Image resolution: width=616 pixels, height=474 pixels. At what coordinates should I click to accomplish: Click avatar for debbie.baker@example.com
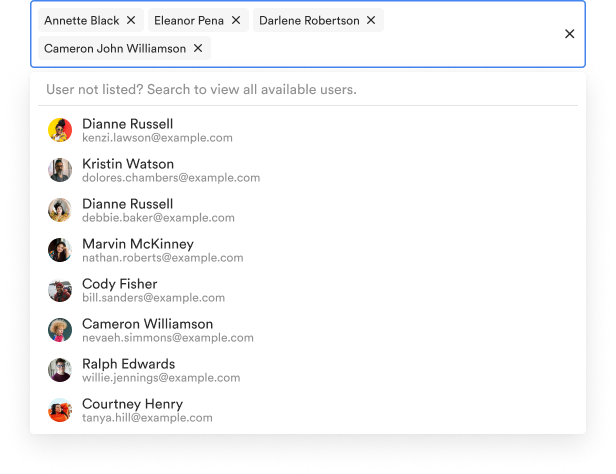tap(60, 210)
